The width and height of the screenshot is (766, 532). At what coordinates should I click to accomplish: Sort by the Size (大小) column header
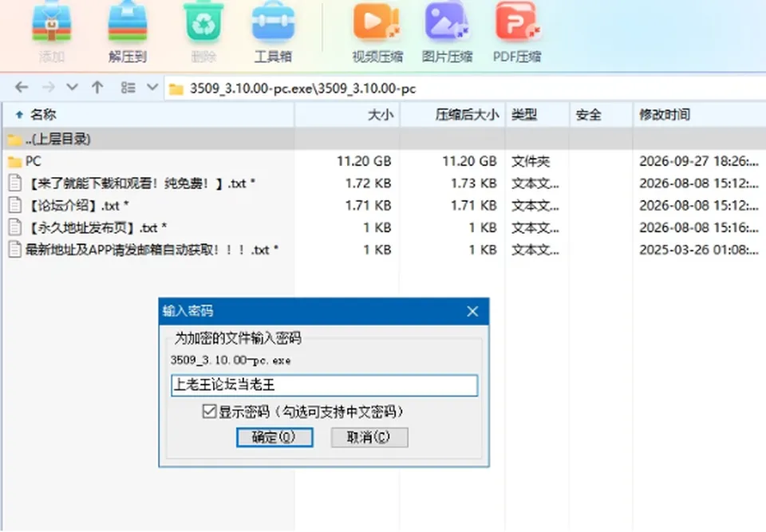pyautogui.click(x=347, y=115)
